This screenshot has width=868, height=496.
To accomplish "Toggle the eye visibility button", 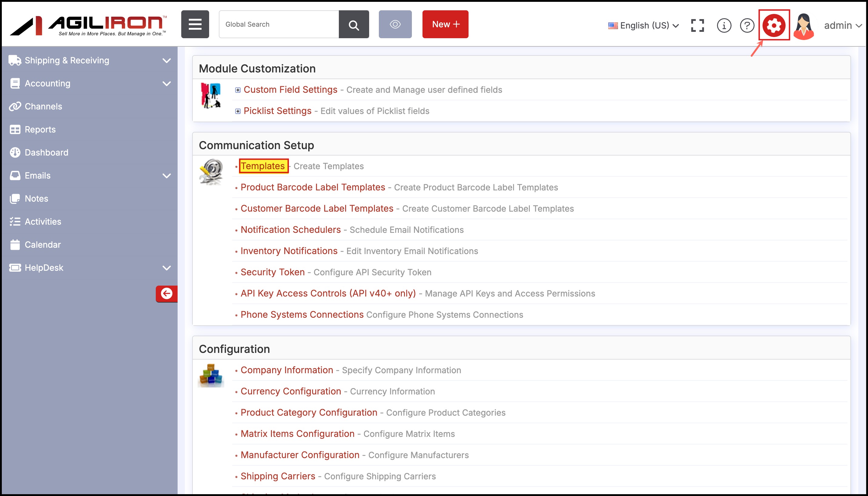I will tap(395, 24).
